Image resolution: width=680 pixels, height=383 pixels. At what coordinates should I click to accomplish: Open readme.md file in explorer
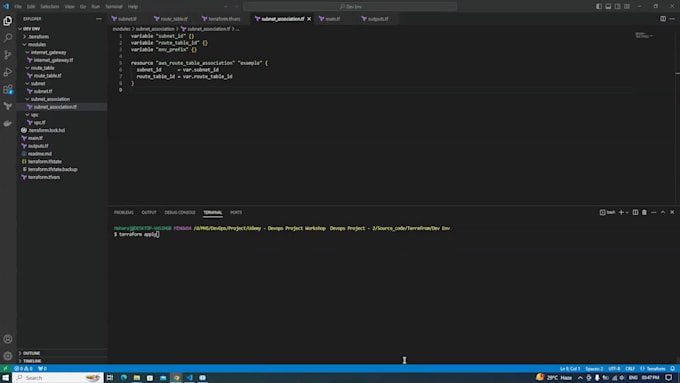tap(62, 154)
